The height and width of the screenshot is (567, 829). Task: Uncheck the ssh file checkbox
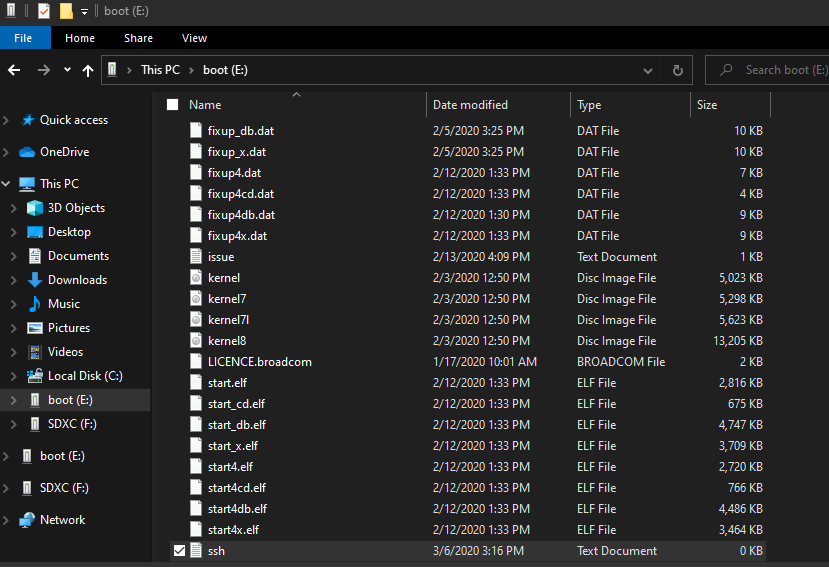(x=179, y=551)
